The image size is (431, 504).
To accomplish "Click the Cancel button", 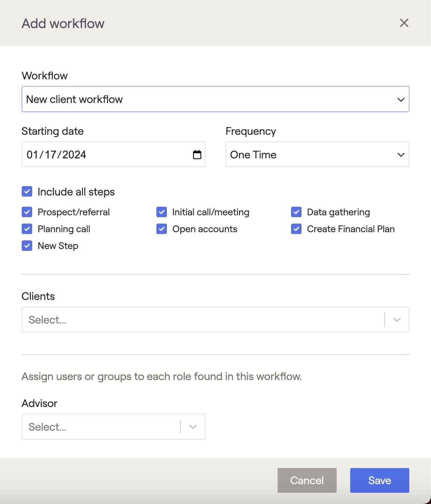I will pyautogui.click(x=307, y=480).
